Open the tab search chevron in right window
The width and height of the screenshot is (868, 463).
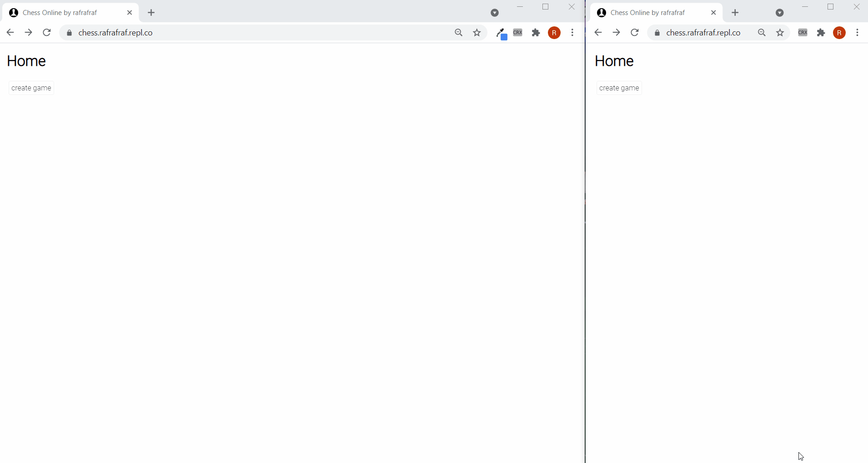(781, 13)
